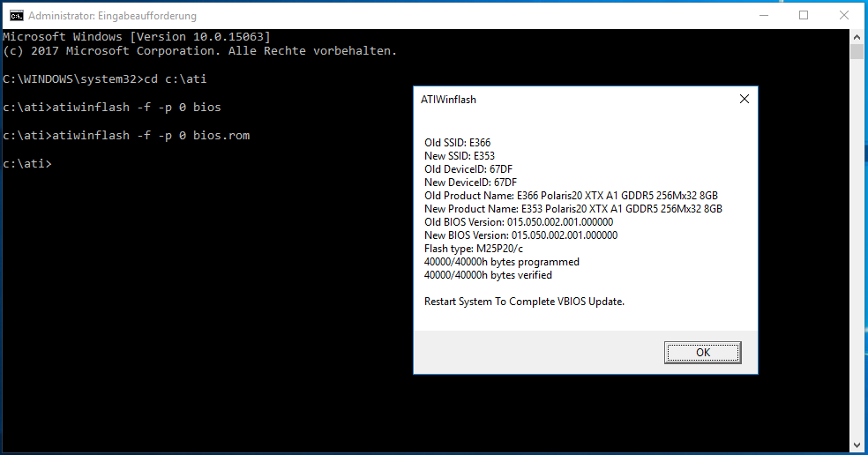Click the "Old SSID: E366" line

[456, 143]
